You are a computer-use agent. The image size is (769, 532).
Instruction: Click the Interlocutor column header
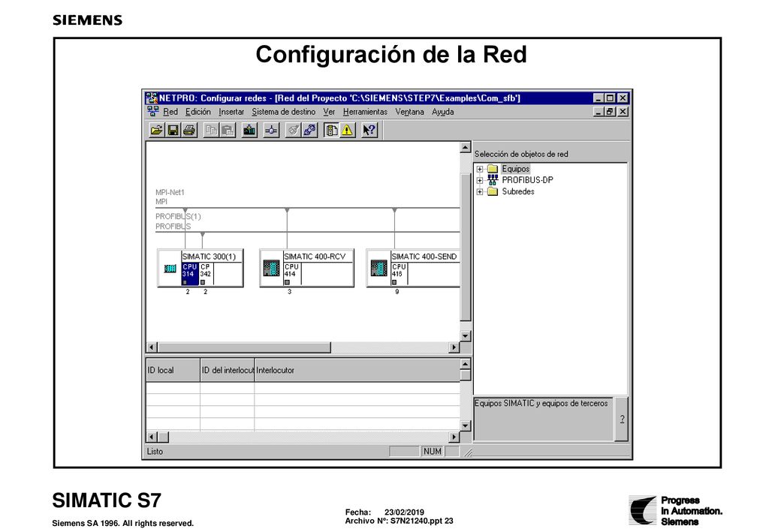point(357,370)
